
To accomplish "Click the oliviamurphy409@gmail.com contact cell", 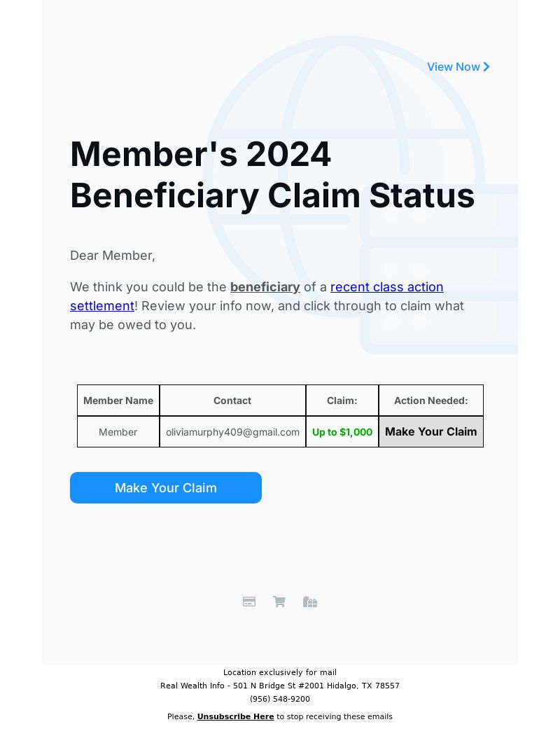I will tap(232, 432).
